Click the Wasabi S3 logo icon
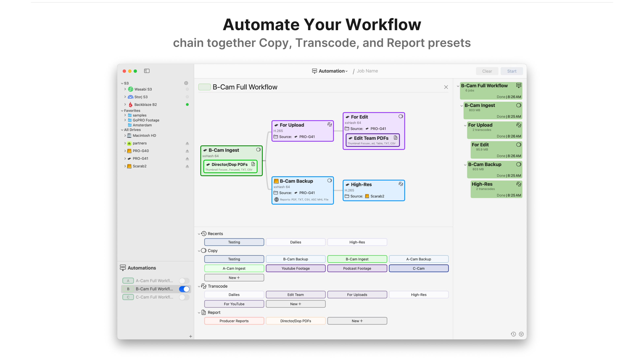Image resolution: width=644 pixels, height=362 pixels. (x=130, y=89)
